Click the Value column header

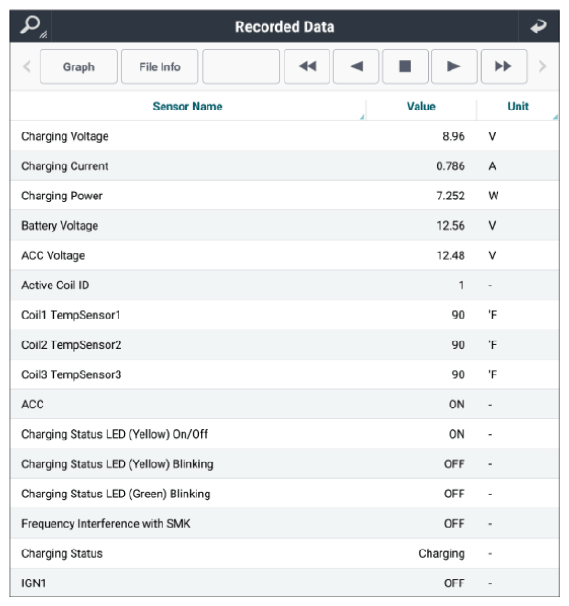(421, 106)
